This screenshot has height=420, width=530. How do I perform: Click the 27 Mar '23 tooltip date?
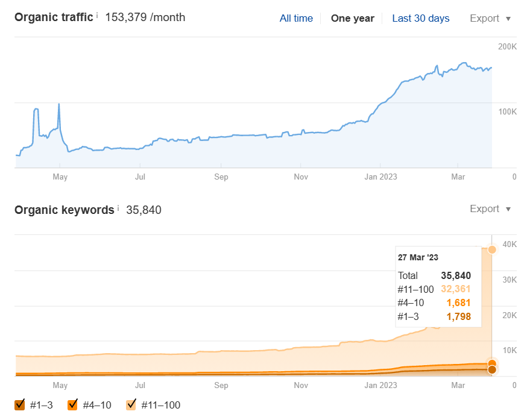point(418,257)
